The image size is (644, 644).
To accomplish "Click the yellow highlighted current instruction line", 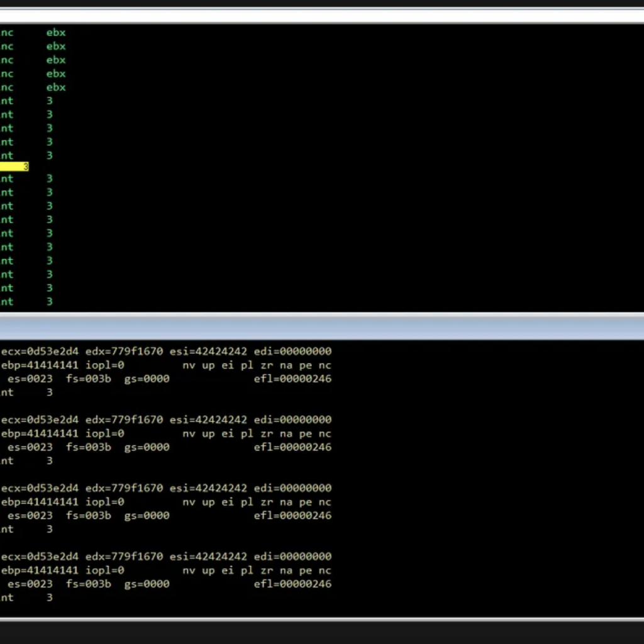I will pos(14,167).
